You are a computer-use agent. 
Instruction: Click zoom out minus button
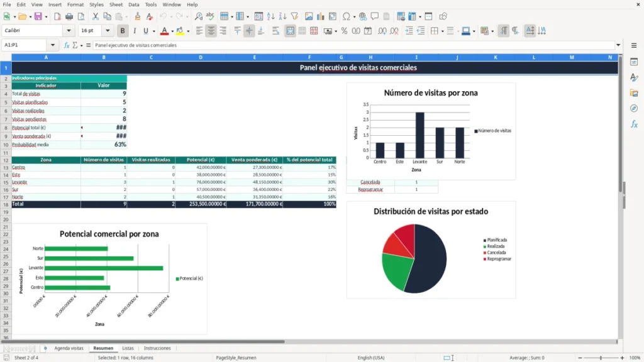tap(580, 358)
